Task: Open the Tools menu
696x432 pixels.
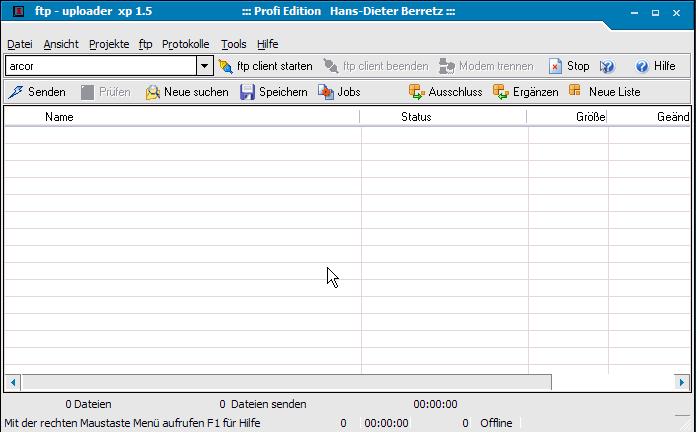Action: click(233, 44)
